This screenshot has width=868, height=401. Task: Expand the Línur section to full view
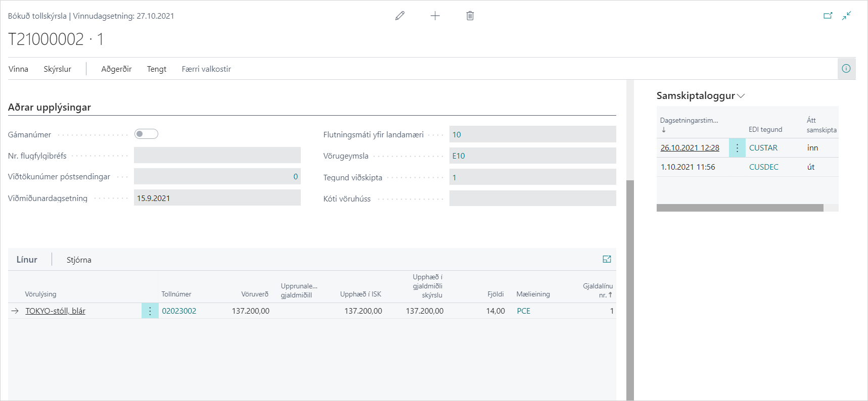tap(607, 259)
